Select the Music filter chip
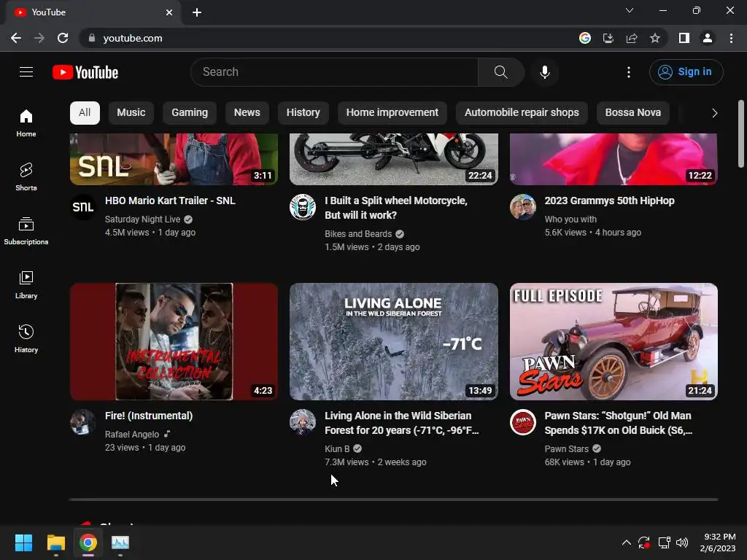The width and height of the screenshot is (747, 560). pyautogui.click(x=131, y=113)
